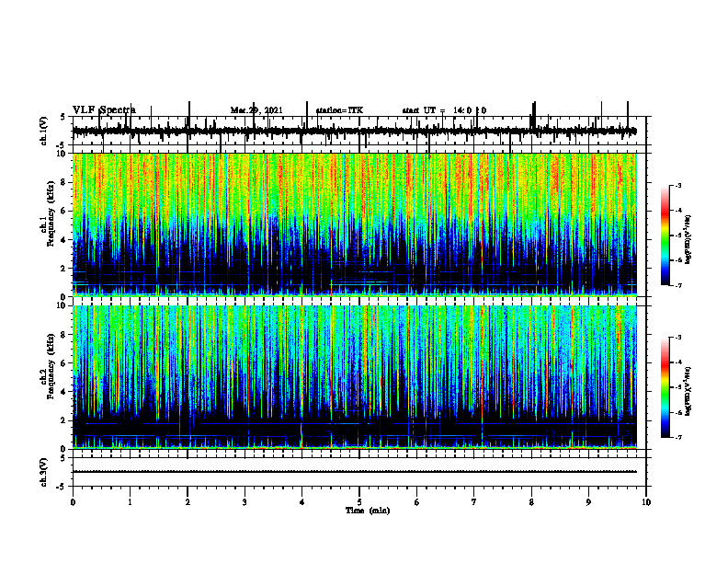Viewport: 728px width, 563px height.
Task: Select the log(PSD) label beside ch.1 color bar
Action: tap(688, 239)
